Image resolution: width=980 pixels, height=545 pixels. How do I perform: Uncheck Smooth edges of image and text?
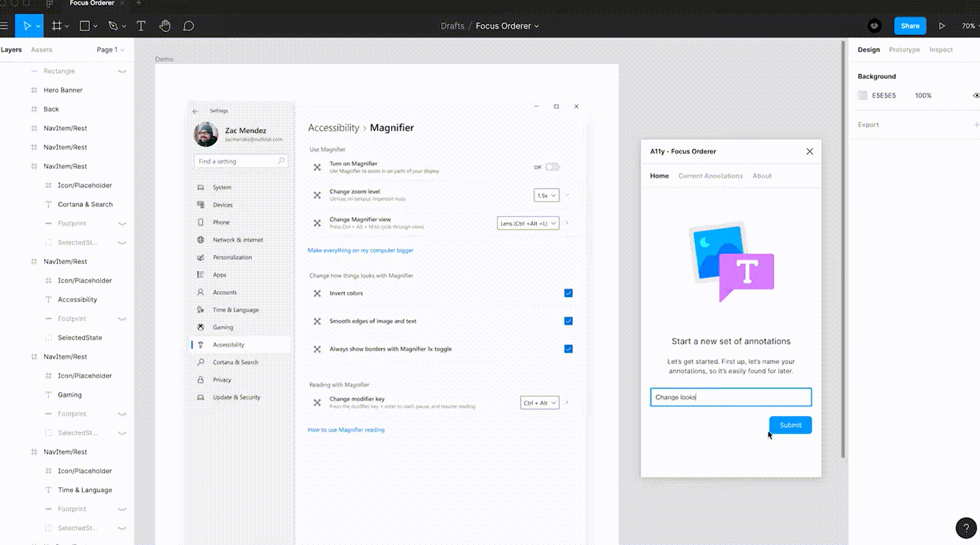[x=568, y=321]
